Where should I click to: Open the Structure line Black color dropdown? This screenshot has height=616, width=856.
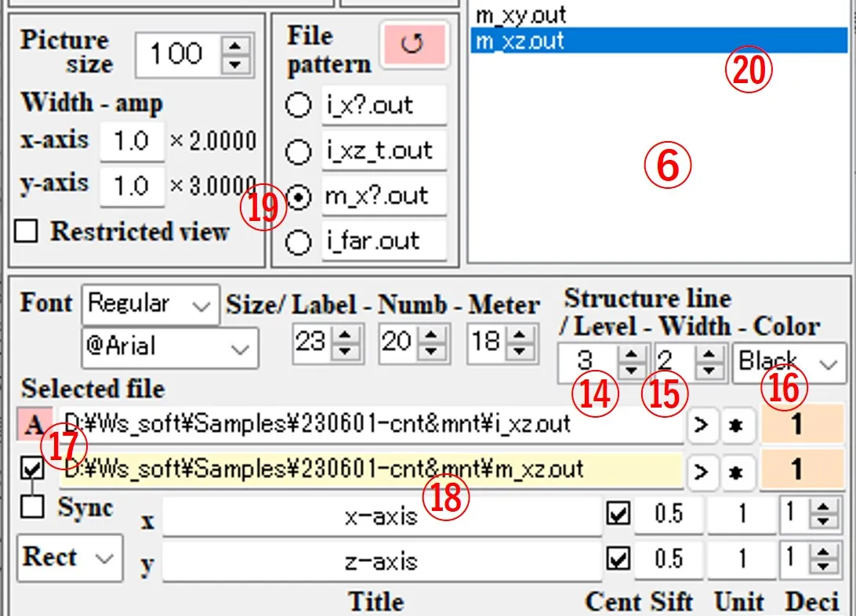(789, 363)
